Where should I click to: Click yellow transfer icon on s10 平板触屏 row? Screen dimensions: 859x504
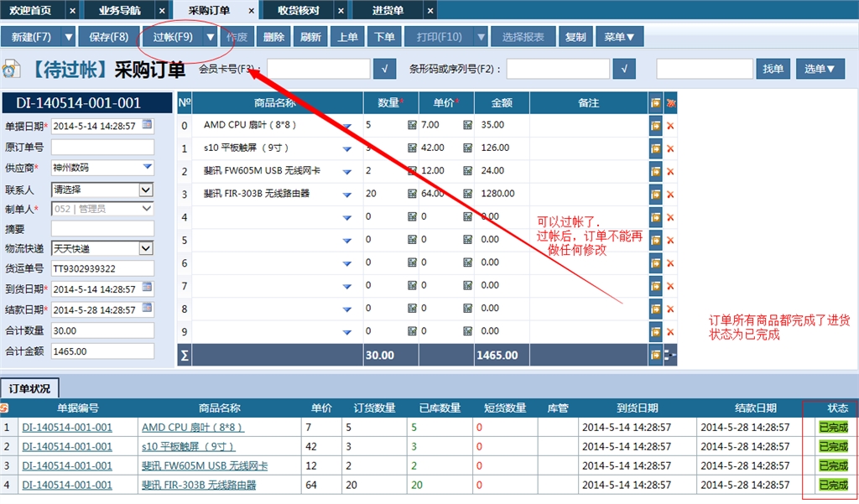tap(654, 148)
